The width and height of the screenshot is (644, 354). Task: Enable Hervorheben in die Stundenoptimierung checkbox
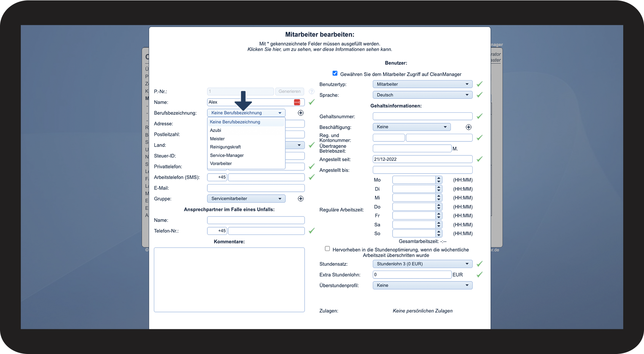point(327,249)
